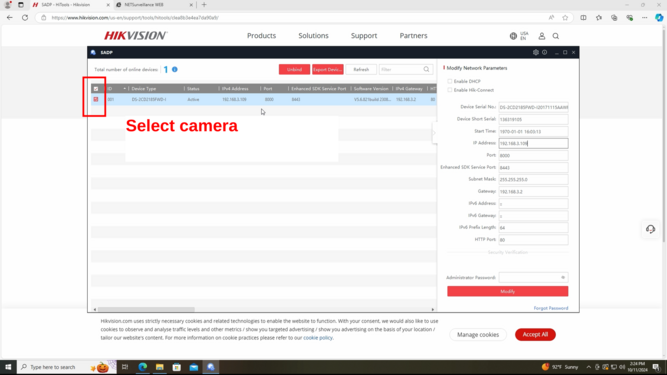Screen dimensions: 667x375
Task: Reload page with browser refresh icon
Action: tap(25, 17)
